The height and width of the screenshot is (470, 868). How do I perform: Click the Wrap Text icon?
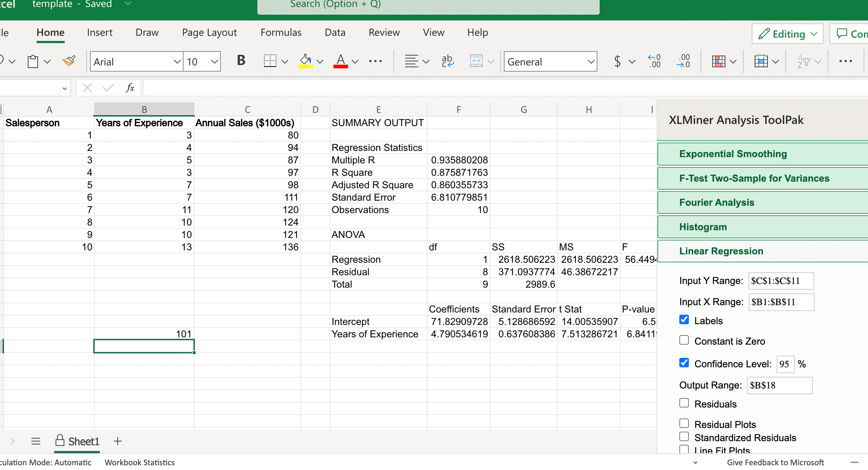coord(448,61)
